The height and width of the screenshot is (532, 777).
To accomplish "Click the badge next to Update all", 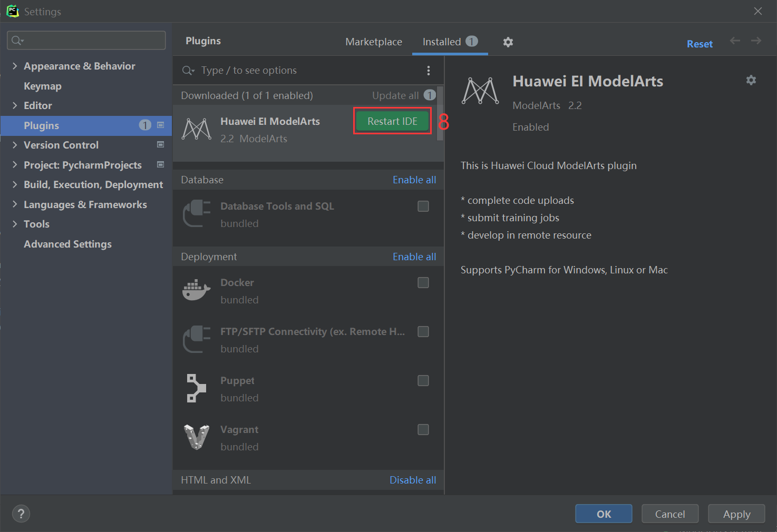I will [x=430, y=95].
